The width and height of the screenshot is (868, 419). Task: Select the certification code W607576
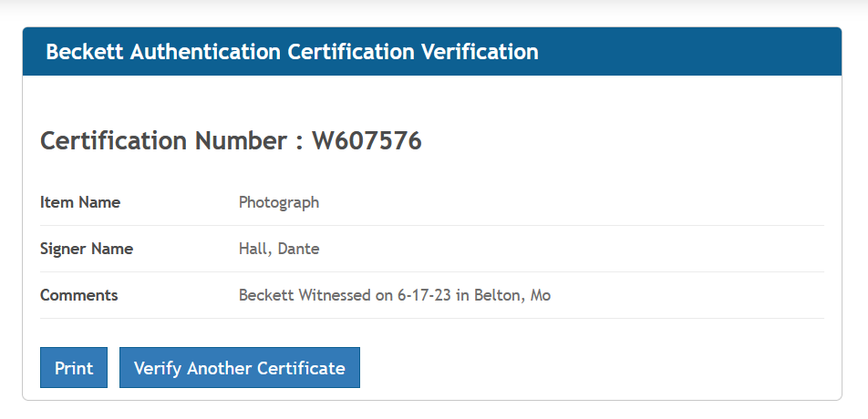[x=367, y=141]
